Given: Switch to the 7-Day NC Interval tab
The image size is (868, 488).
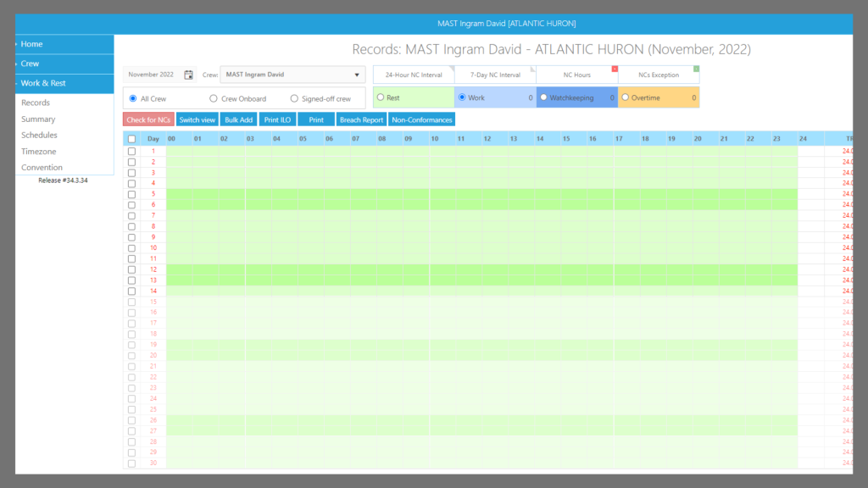Looking at the screenshot, I should tap(495, 75).
